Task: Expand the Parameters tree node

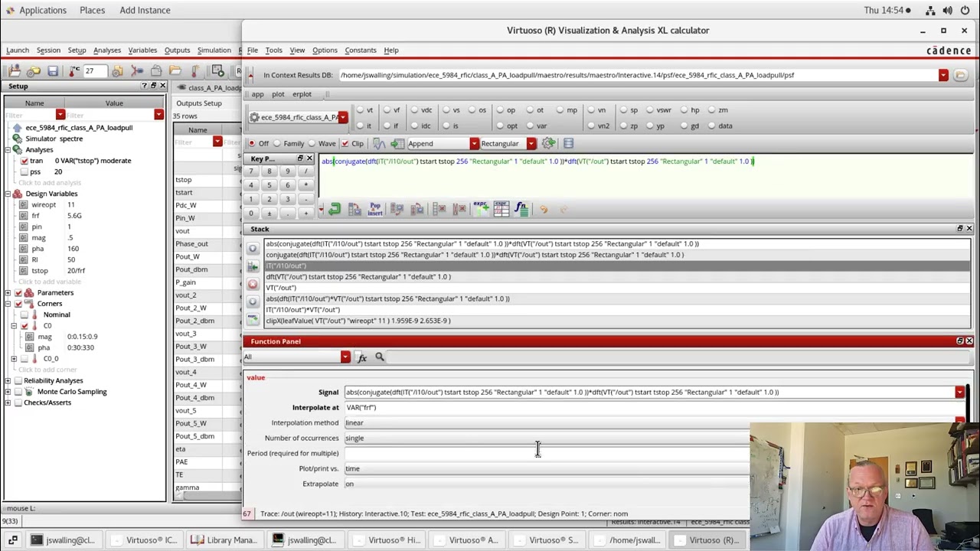Action: (8, 292)
